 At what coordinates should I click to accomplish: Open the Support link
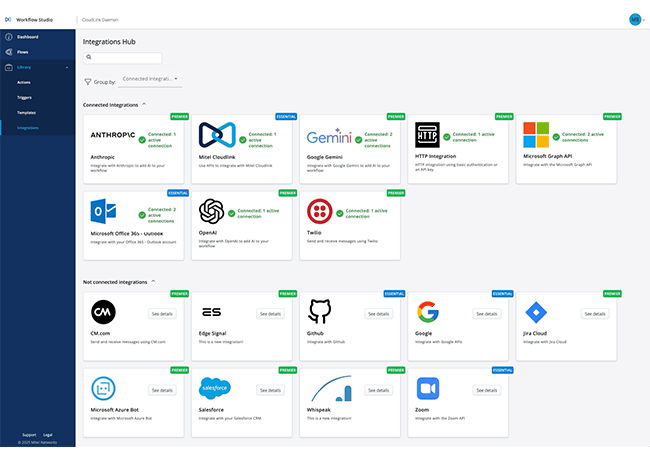click(29, 435)
